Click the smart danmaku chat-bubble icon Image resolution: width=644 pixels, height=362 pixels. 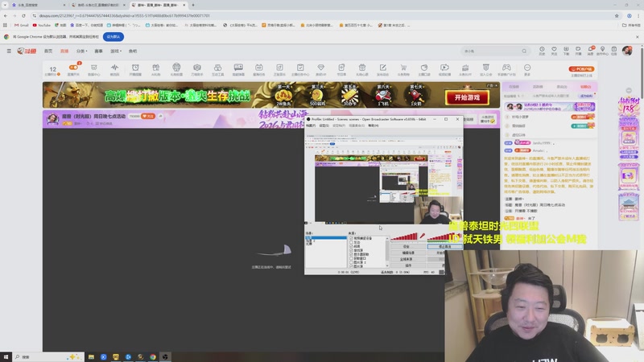pos(238,68)
